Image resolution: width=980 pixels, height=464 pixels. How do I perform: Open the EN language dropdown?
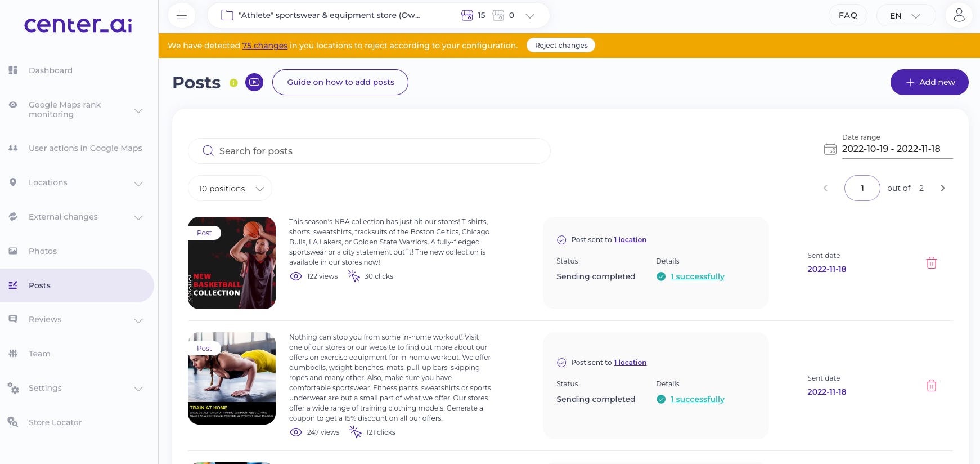pos(905,16)
